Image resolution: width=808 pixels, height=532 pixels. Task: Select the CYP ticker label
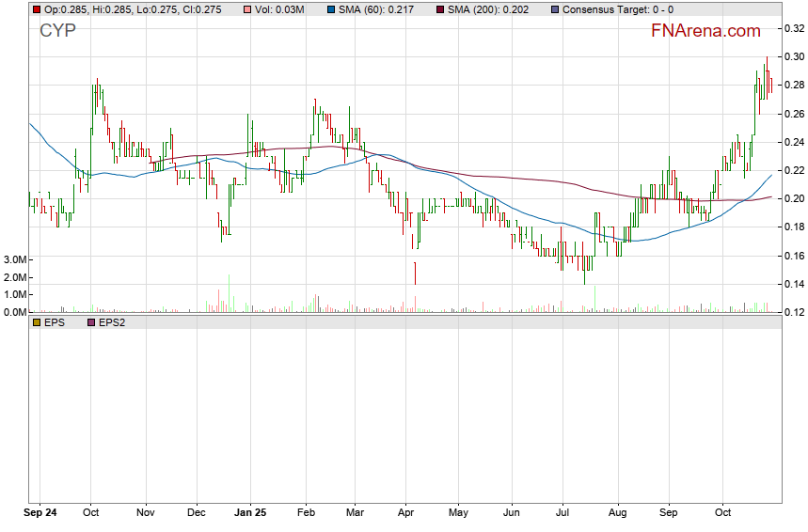57,31
